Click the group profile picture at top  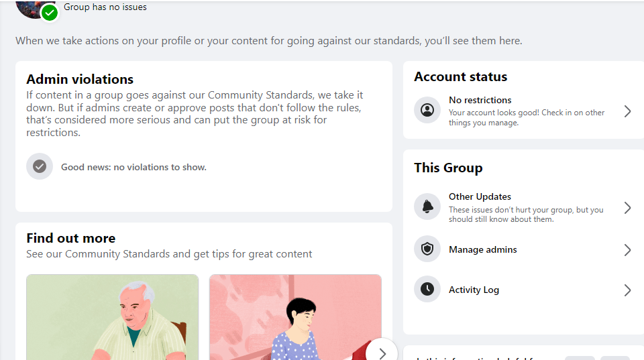click(33, 8)
